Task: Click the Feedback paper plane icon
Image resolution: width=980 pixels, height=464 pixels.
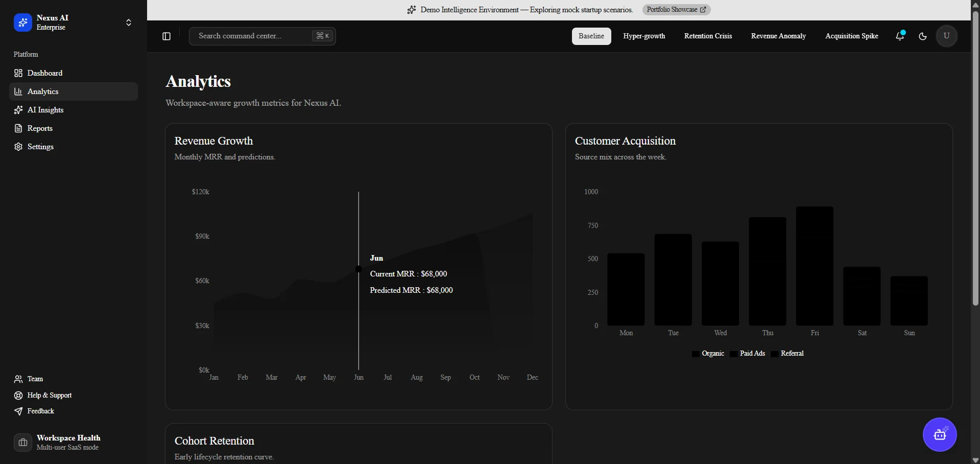Action: 18,411
